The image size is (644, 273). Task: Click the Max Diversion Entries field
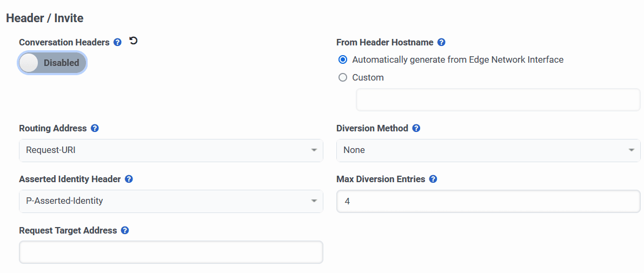488,201
